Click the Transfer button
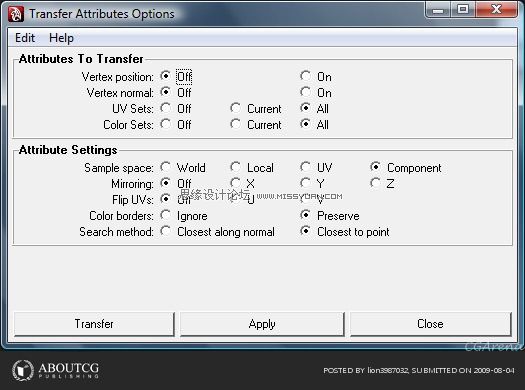 (94, 324)
